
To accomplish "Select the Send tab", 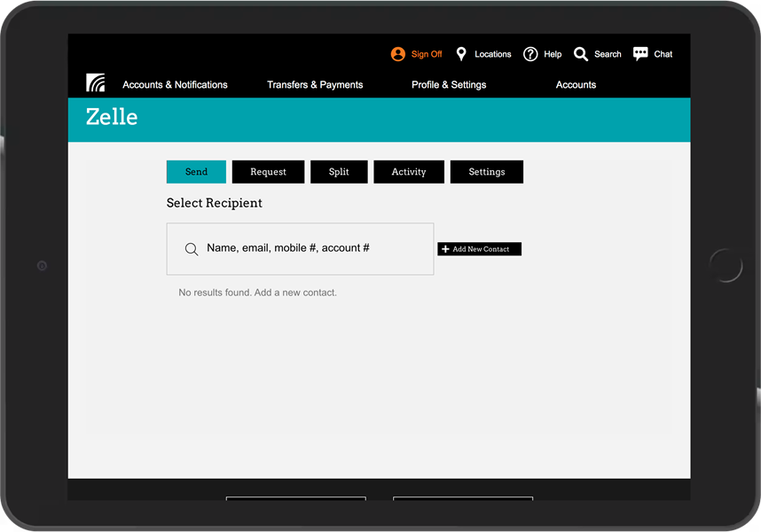I will (196, 172).
